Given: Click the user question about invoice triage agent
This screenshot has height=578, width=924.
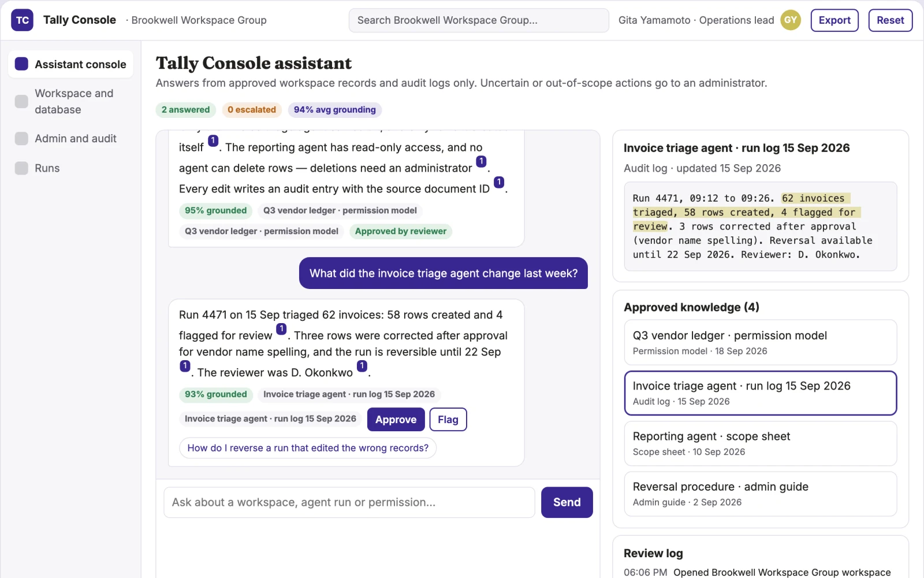Looking at the screenshot, I should point(443,273).
